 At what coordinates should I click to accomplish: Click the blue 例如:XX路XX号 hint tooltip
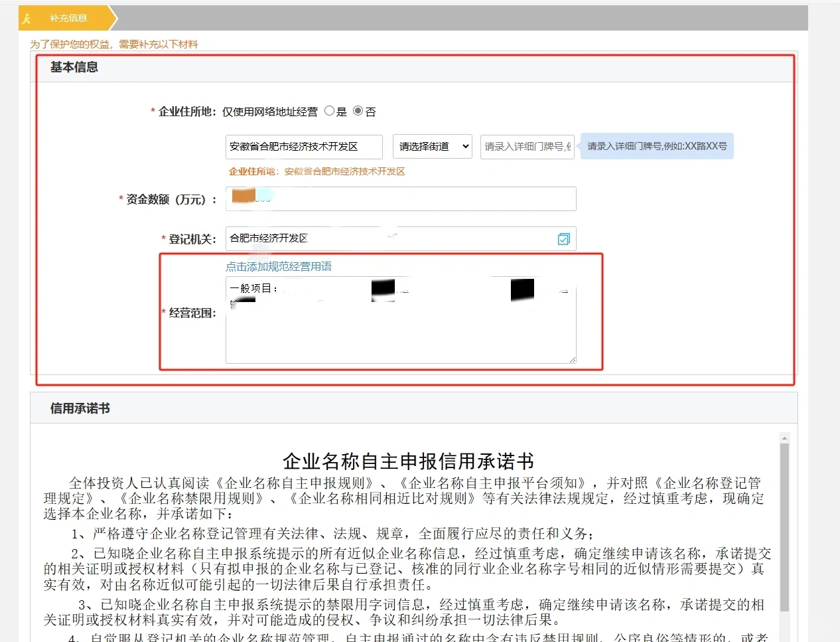click(x=657, y=146)
